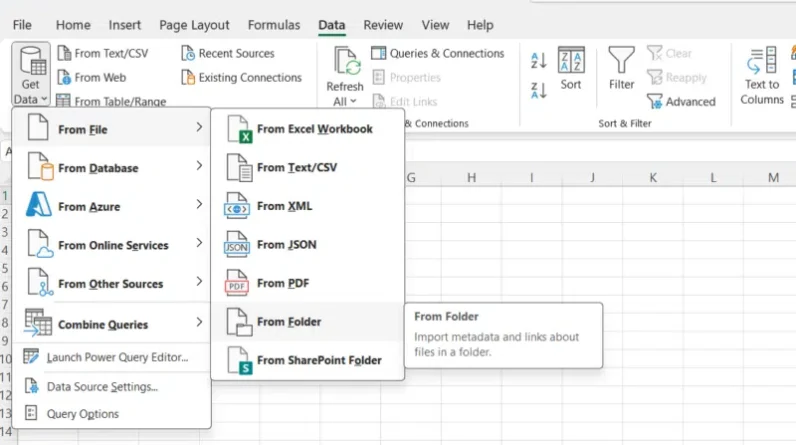Expand the From File submenu arrow
The image size is (796, 445).
(x=199, y=127)
